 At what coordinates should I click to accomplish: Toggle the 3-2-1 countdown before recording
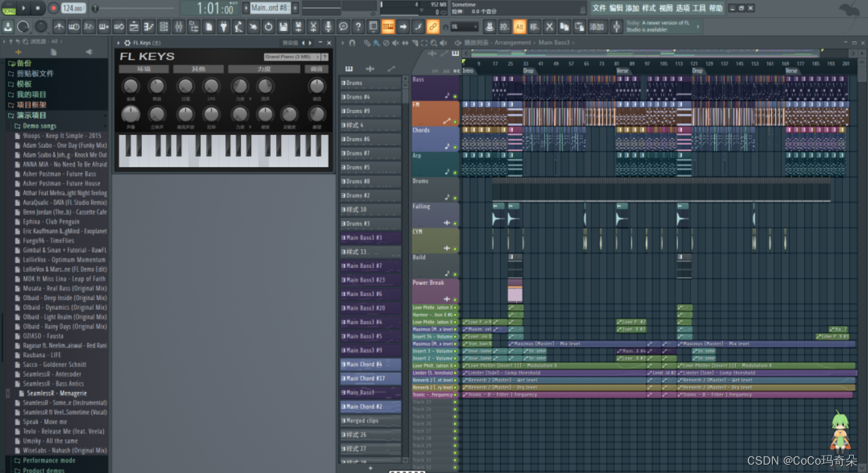[89, 27]
